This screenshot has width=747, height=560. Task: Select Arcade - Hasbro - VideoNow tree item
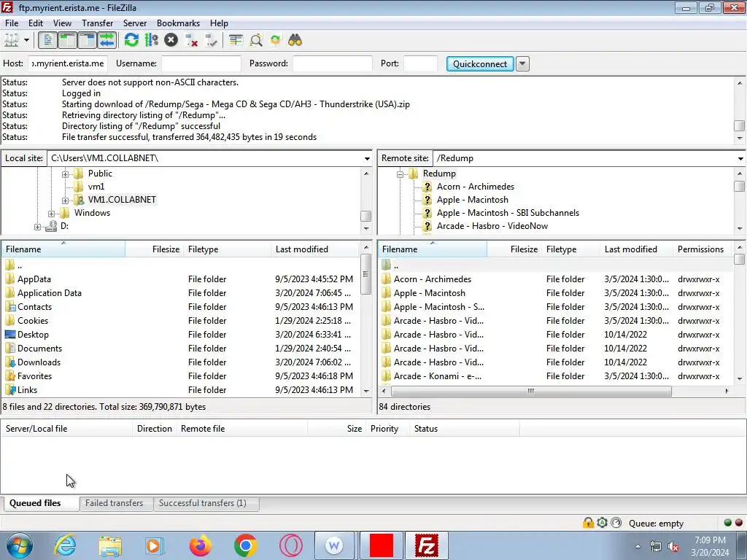pyautogui.click(x=492, y=226)
